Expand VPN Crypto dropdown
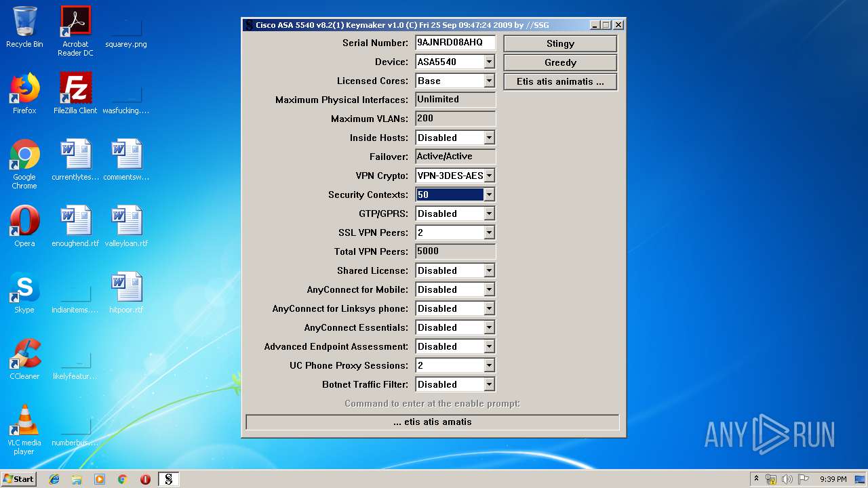Screen dimensions: 868x488 (x=490, y=176)
